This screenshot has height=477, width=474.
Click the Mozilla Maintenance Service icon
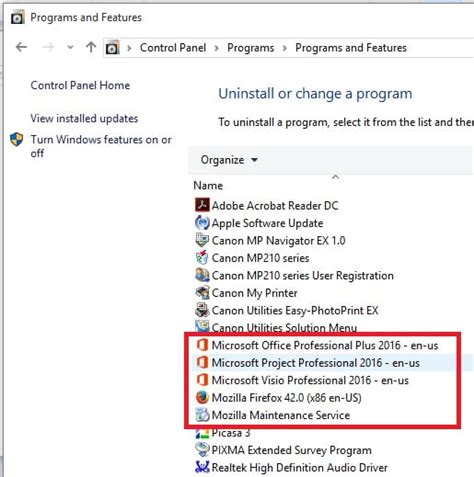pos(202,415)
